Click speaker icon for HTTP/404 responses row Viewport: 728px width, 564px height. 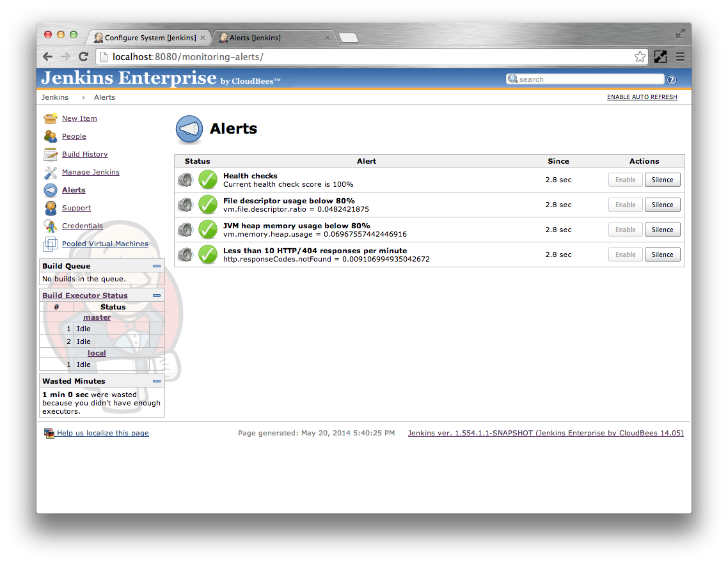186,255
